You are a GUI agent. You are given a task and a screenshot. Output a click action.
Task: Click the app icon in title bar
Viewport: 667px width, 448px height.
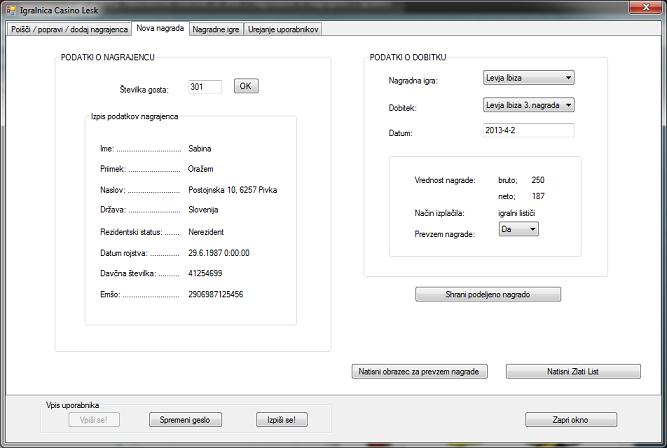click(x=11, y=10)
